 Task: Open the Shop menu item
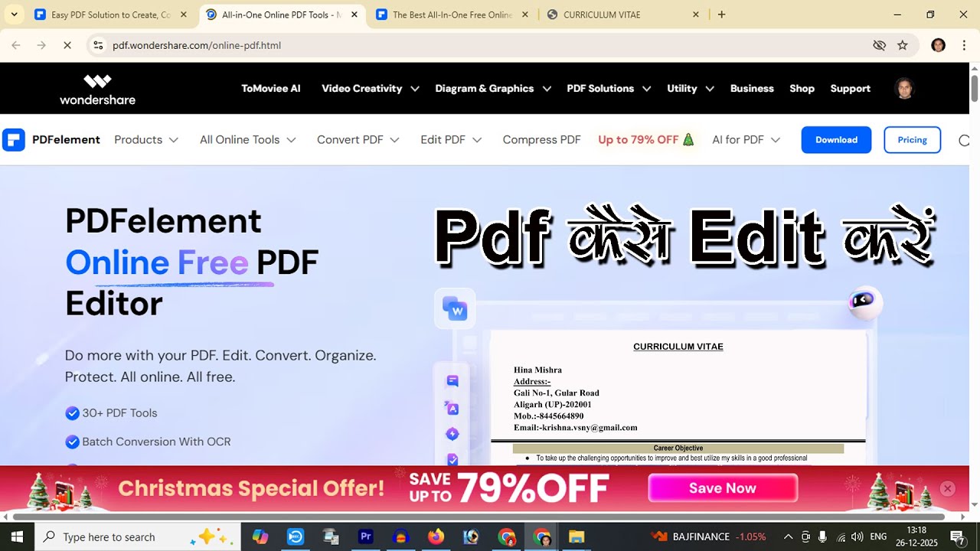click(802, 89)
